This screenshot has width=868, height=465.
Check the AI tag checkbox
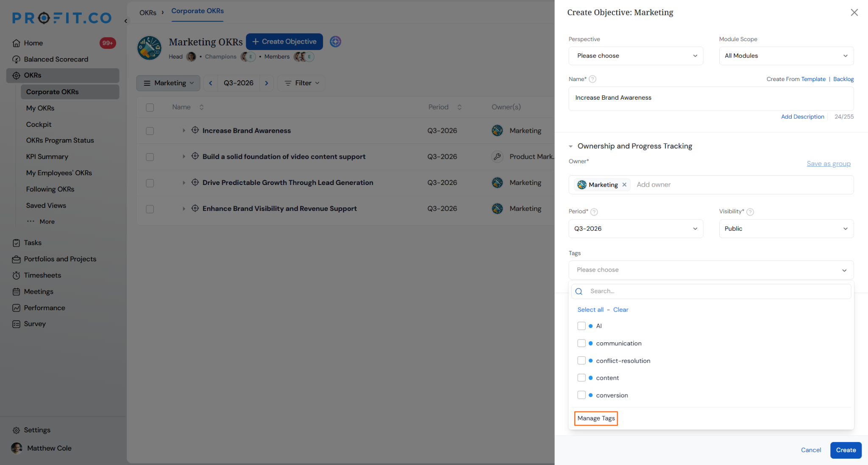pyautogui.click(x=581, y=326)
